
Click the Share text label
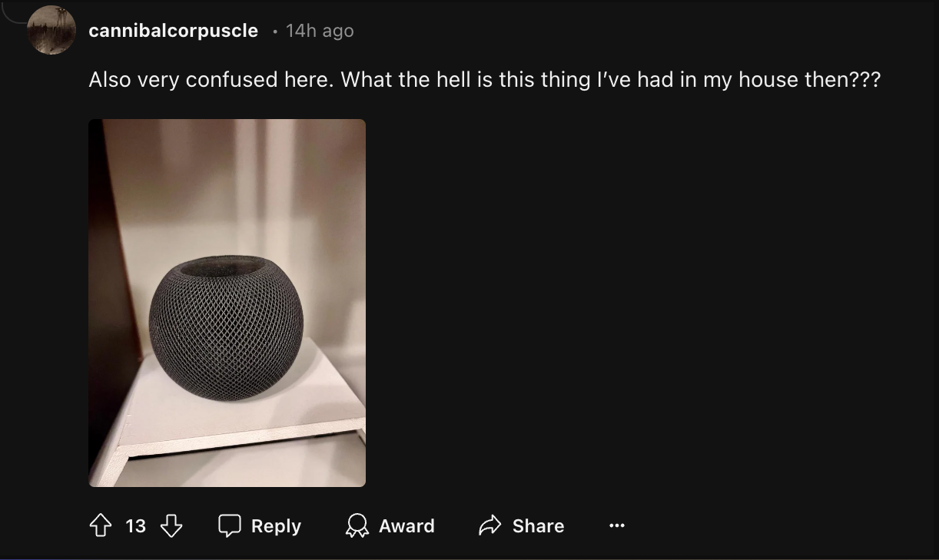pyautogui.click(x=538, y=526)
